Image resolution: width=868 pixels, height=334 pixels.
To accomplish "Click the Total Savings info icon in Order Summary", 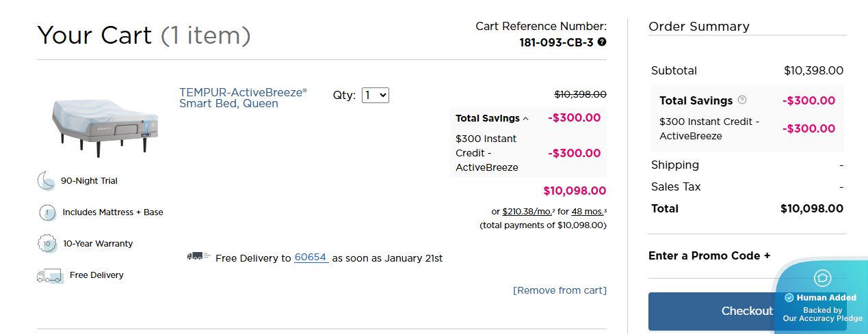I will pyautogui.click(x=742, y=100).
